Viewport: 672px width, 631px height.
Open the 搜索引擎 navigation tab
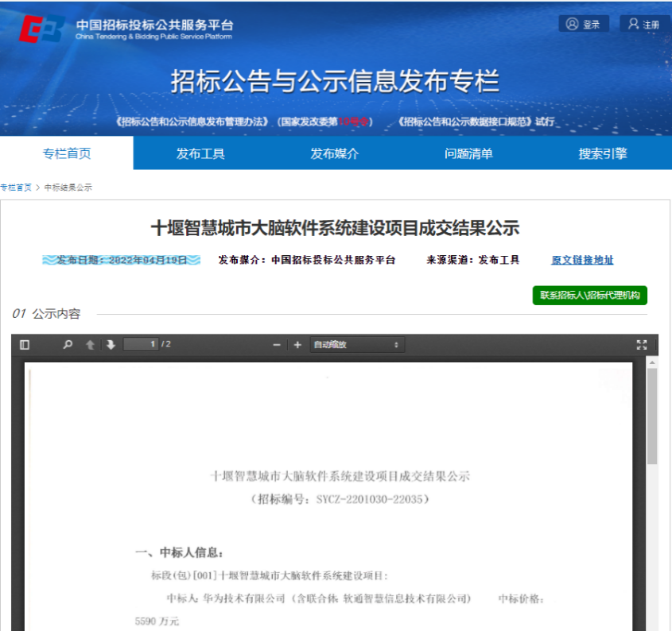(603, 153)
